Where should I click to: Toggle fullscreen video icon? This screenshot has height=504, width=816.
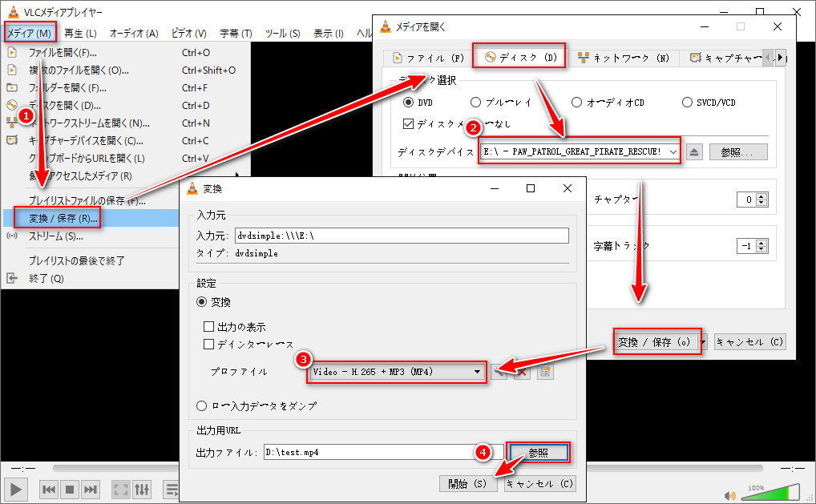pyautogui.click(x=120, y=489)
